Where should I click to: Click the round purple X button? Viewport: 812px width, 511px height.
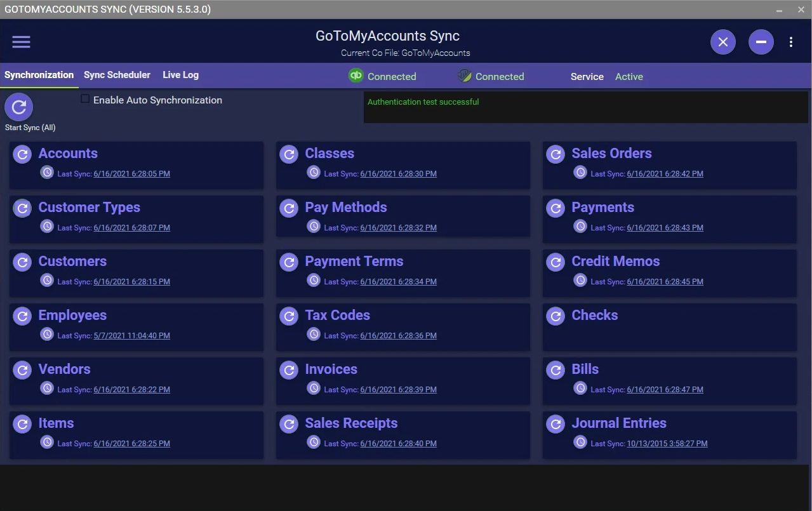[723, 42]
